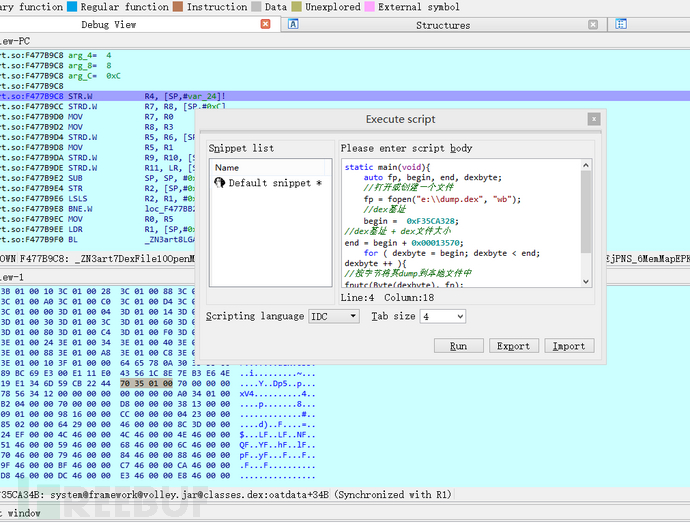The image size is (690, 526).
Task: Click the Data color legend swatch
Action: [256, 7]
